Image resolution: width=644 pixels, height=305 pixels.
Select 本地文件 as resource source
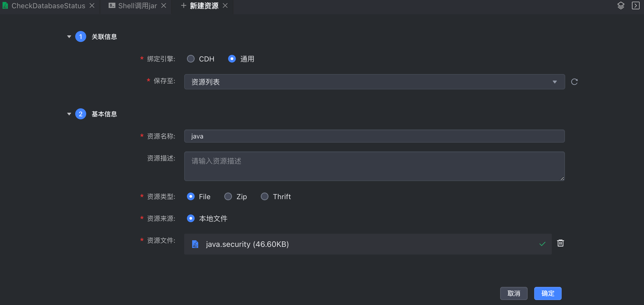tap(191, 219)
